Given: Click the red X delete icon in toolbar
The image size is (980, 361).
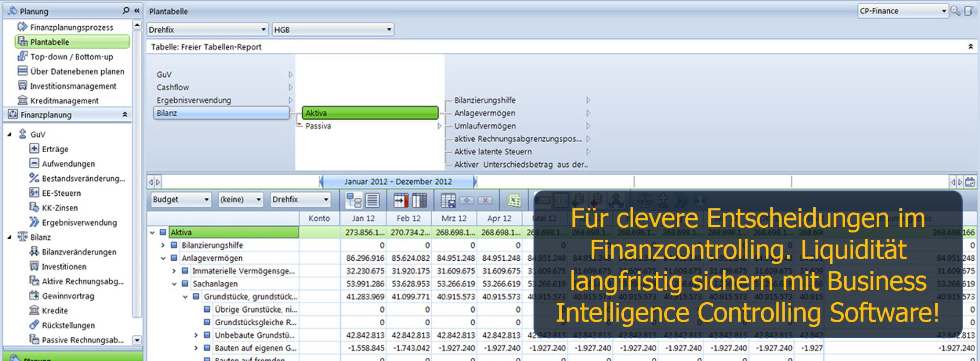Looking at the screenshot, I should (485, 200).
